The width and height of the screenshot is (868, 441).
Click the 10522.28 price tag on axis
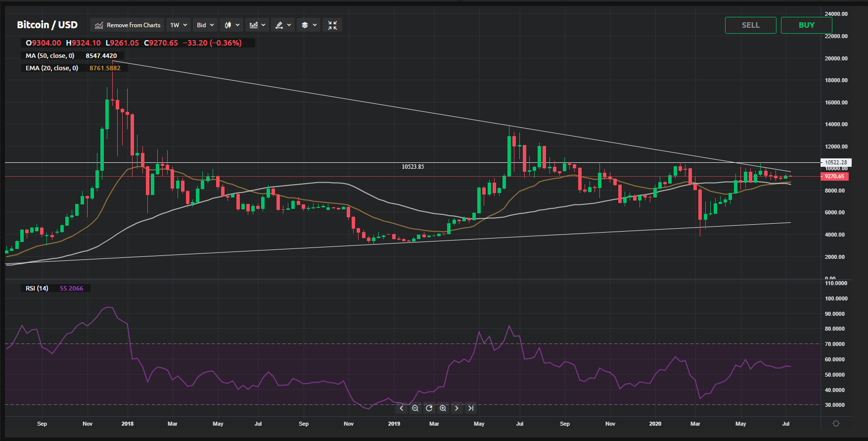836,162
